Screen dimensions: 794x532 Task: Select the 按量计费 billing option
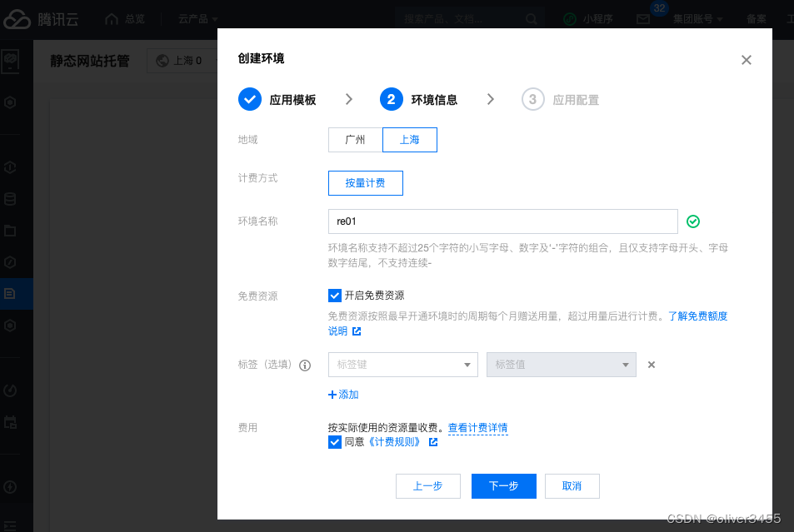point(365,182)
